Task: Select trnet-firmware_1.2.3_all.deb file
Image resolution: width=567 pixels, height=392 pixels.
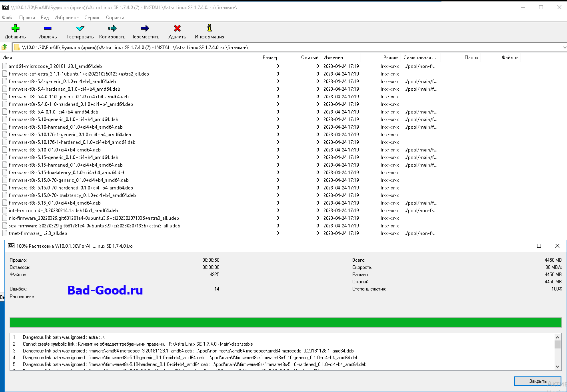Action: [38, 233]
